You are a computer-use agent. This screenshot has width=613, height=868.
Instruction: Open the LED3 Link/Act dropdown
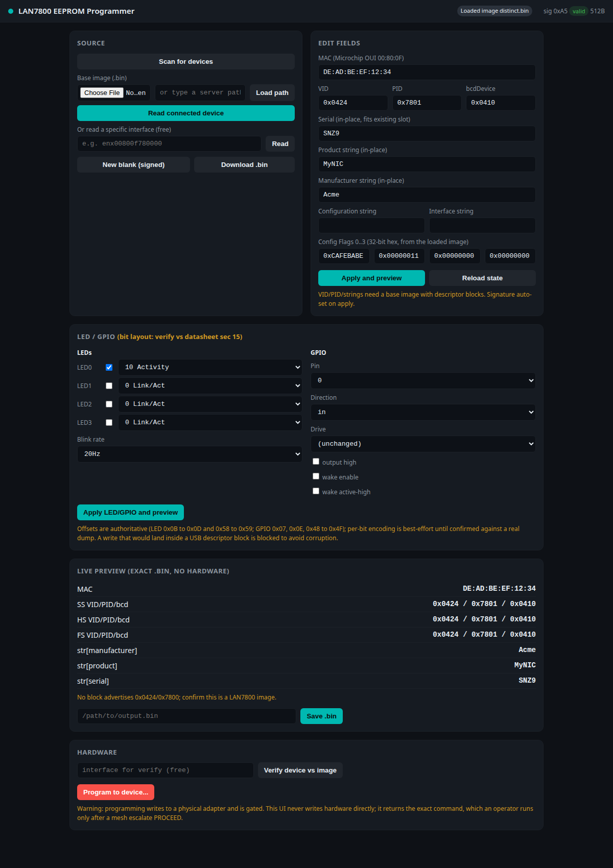click(x=210, y=422)
